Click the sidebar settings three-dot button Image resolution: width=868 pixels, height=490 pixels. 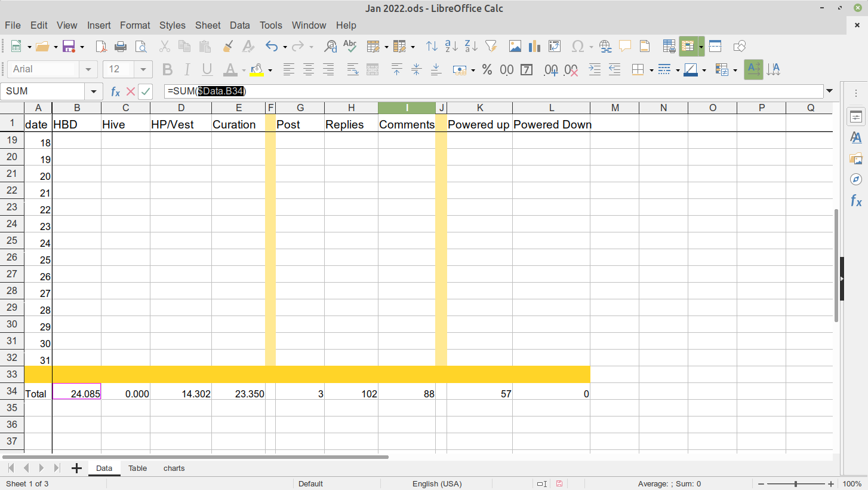point(856,93)
